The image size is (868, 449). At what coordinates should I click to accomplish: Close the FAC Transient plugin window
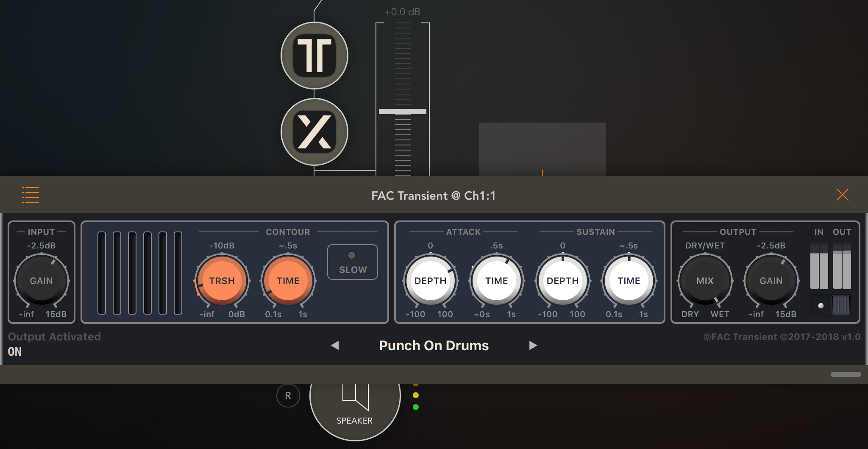[x=842, y=195]
